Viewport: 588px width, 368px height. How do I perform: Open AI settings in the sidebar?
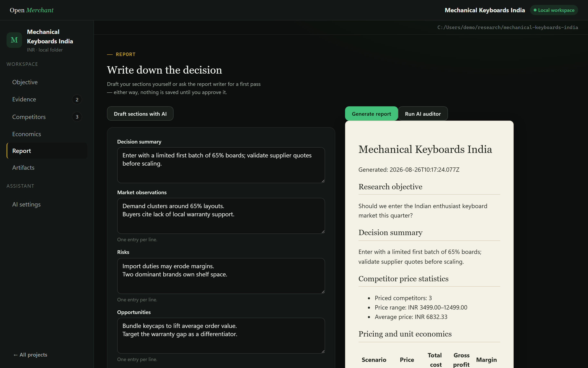point(47,204)
